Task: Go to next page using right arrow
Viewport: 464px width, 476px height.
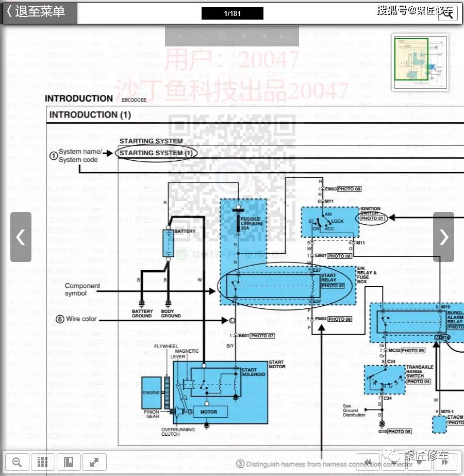Action: [443, 237]
